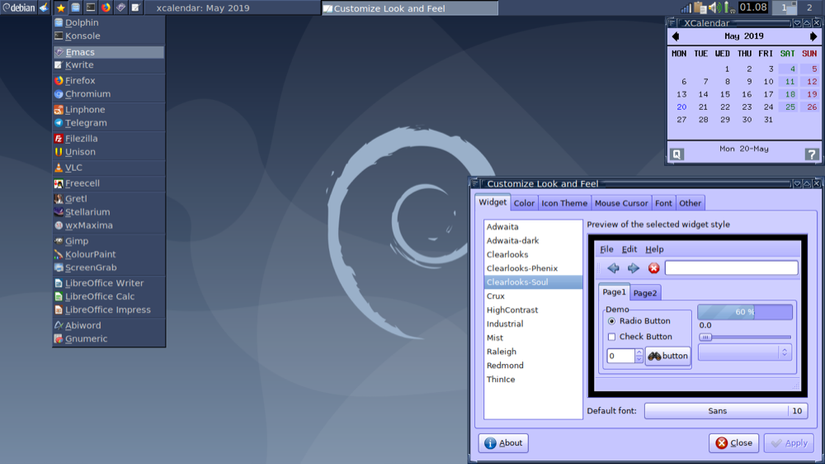Open the terminal icon in the taskbar
825x464 pixels.
tap(90, 8)
